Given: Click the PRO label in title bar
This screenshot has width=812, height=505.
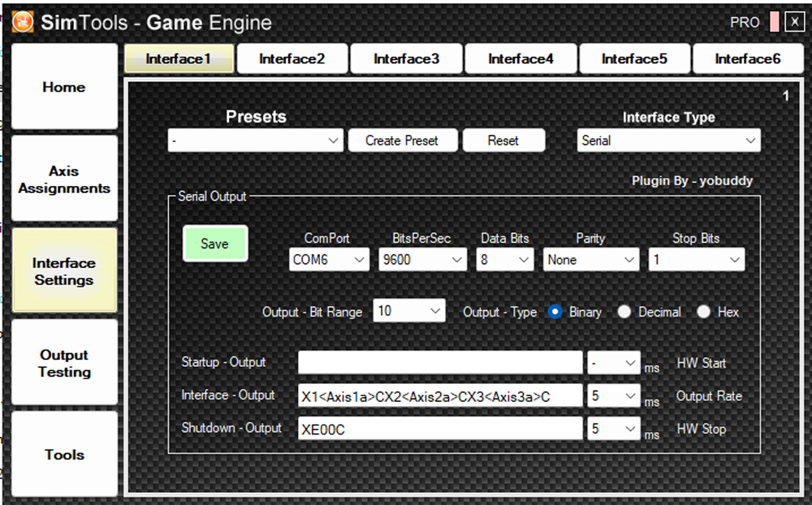Looking at the screenshot, I should [745, 22].
